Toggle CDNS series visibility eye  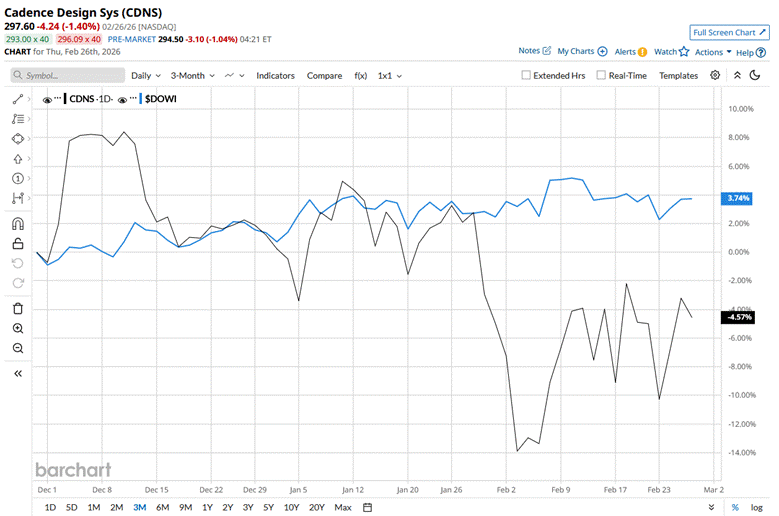click(x=47, y=100)
